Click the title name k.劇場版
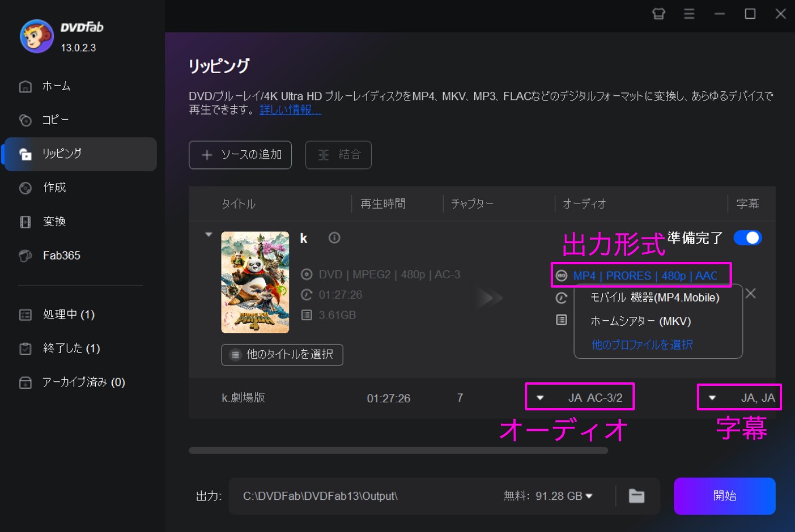Screen dimensions: 795x532 pos(243,398)
